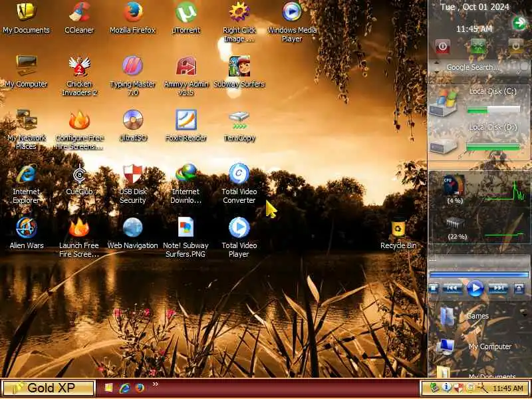Click the media player seek bar

(x=479, y=275)
